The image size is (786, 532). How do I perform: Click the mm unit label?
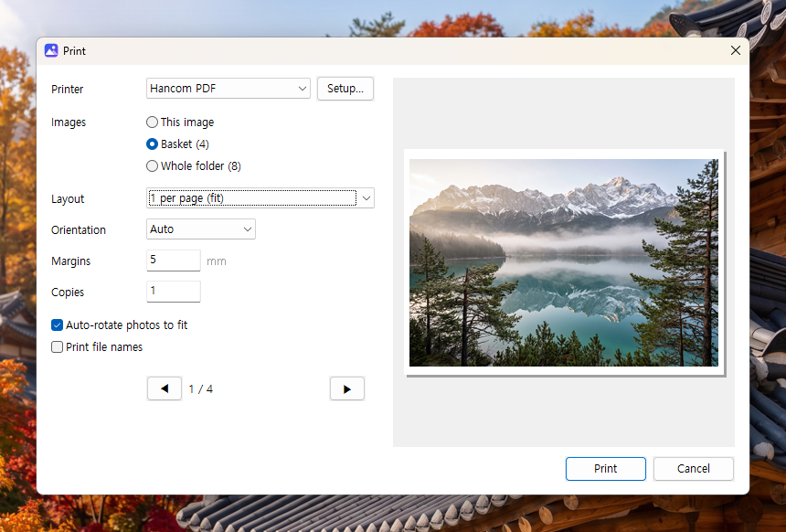217,261
